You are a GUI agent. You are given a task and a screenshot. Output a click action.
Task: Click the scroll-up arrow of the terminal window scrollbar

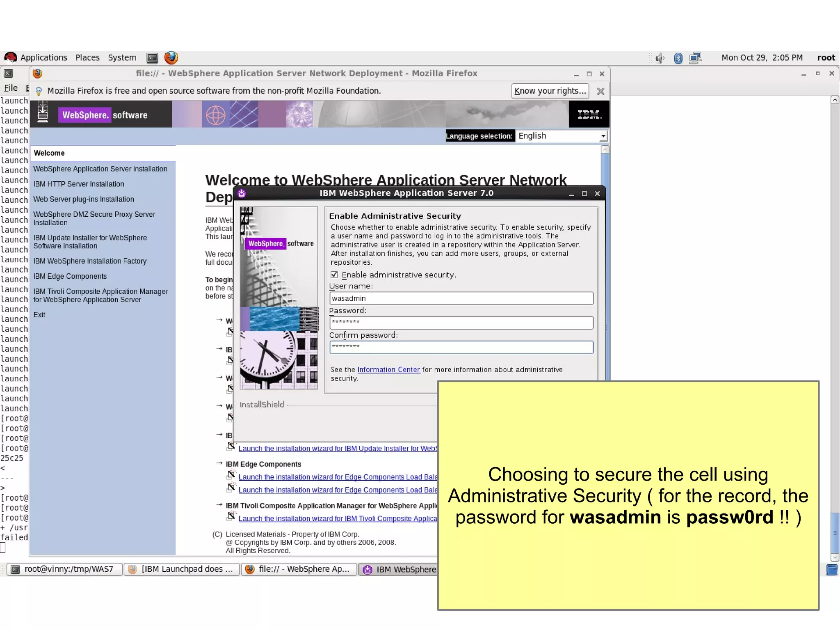coord(835,100)
